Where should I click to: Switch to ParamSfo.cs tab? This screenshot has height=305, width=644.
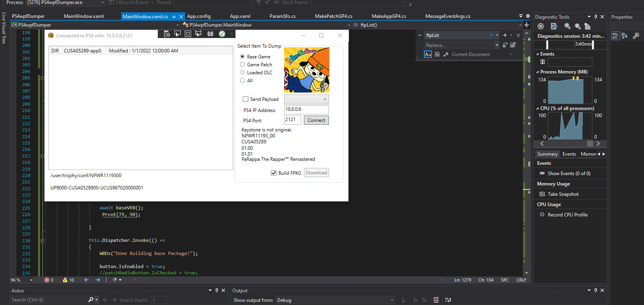282,16
